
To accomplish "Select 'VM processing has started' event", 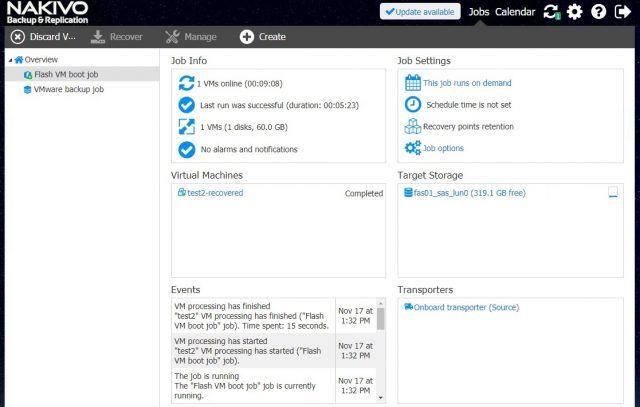I will [274, 351].
